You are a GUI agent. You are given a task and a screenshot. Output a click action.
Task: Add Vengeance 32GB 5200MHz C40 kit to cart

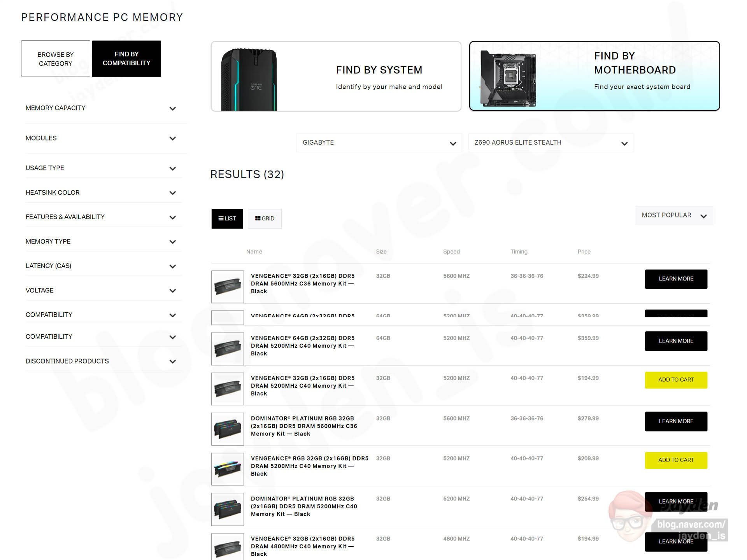(x=676, y=380)
